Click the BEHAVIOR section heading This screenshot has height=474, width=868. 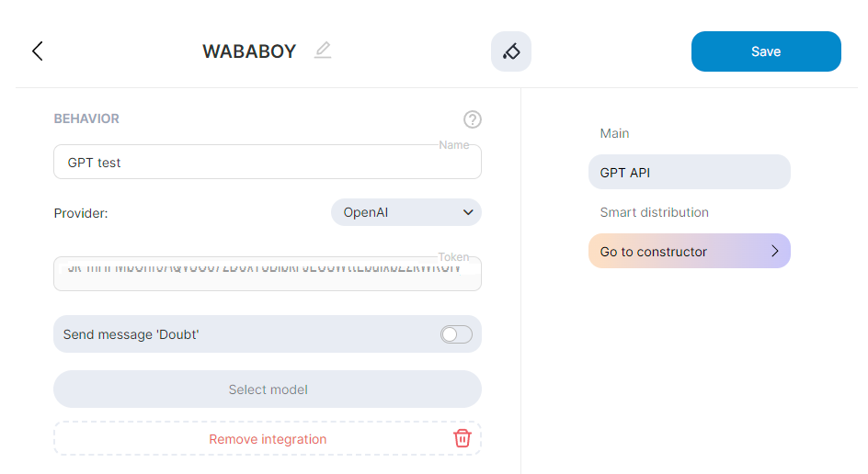[86, 118]
